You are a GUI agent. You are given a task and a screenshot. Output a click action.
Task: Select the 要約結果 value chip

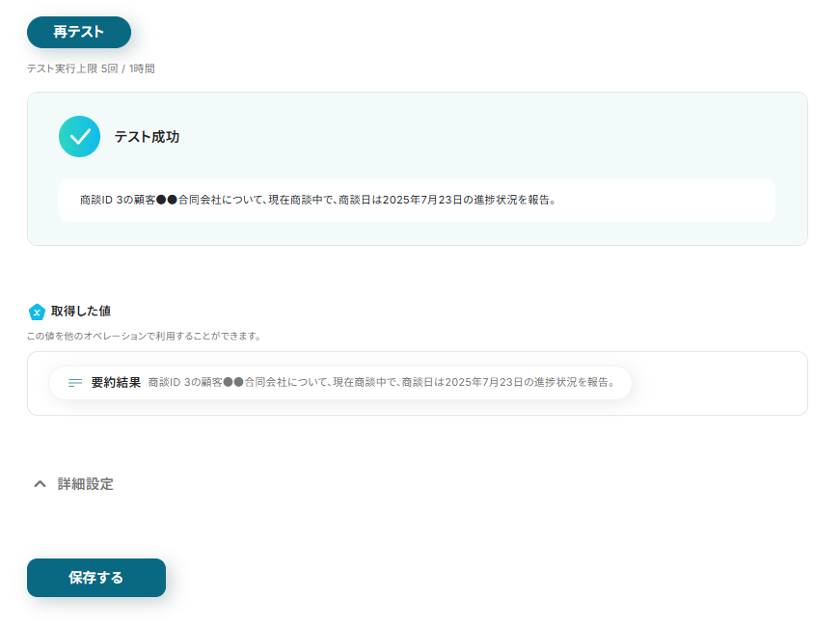click(x=340, y=383)
